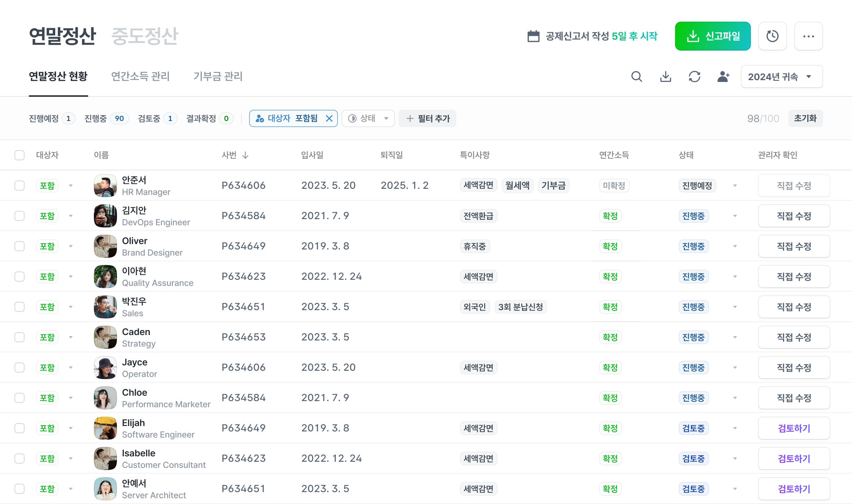Click the calendar icon near 공제신고서 작성
This screenshot has height=504, width=852.
(x=533, y=36)
